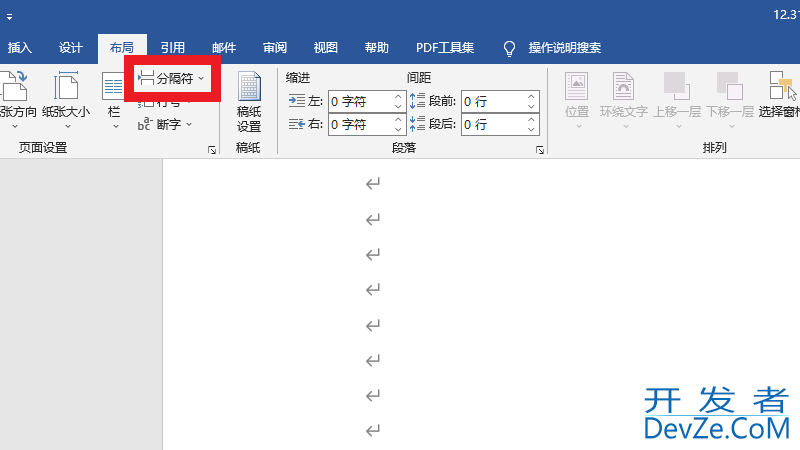The height and width of the screenshot is (450, 800).
Task: Expand the 下移一层 dropdown arrow
Action: click(732, 126)
